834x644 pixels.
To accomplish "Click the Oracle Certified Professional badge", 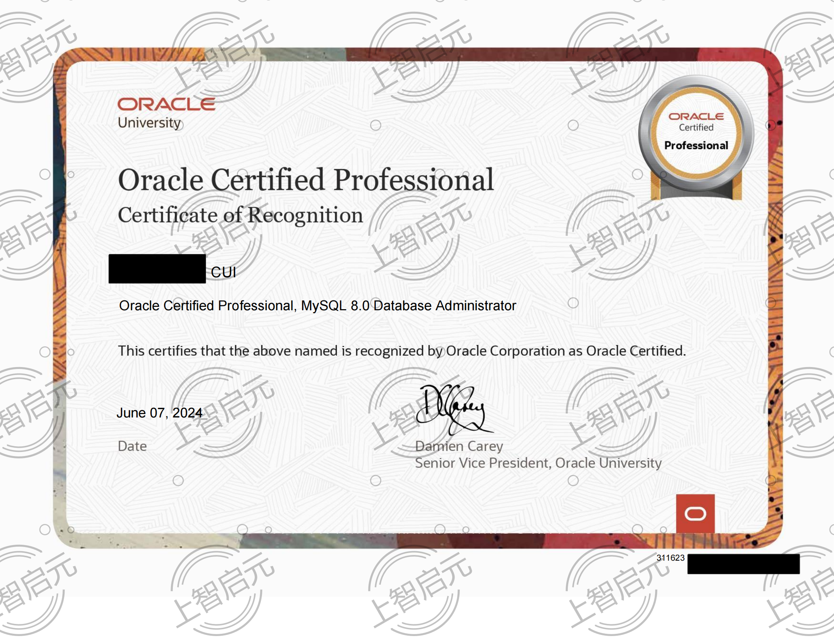I will pos(696,138).
